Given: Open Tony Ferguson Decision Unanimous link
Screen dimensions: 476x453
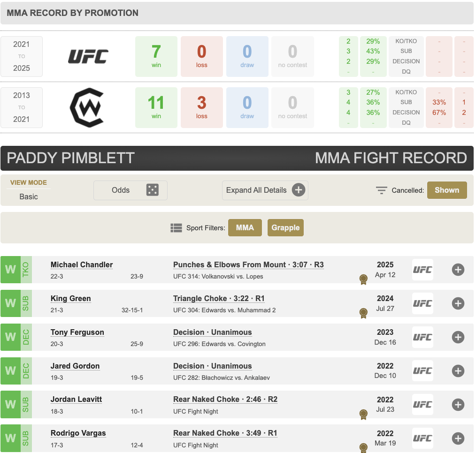Looking at the screenshot, I should pyautogui.click(x=213, y=332).
